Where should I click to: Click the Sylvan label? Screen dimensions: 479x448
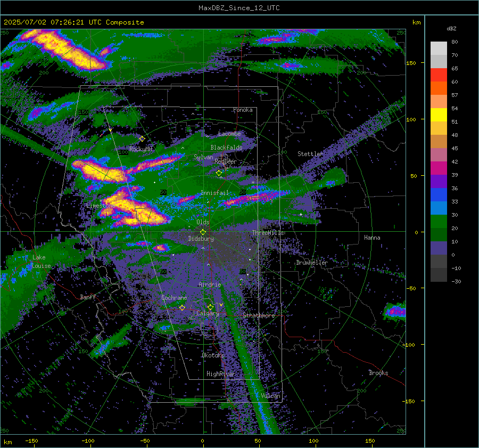[x=203, y=157]
